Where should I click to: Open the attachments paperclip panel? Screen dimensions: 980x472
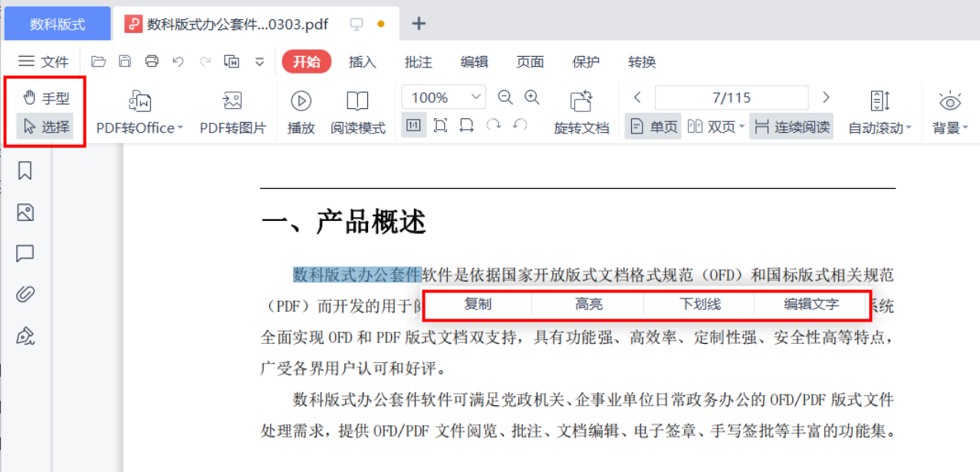25,295
